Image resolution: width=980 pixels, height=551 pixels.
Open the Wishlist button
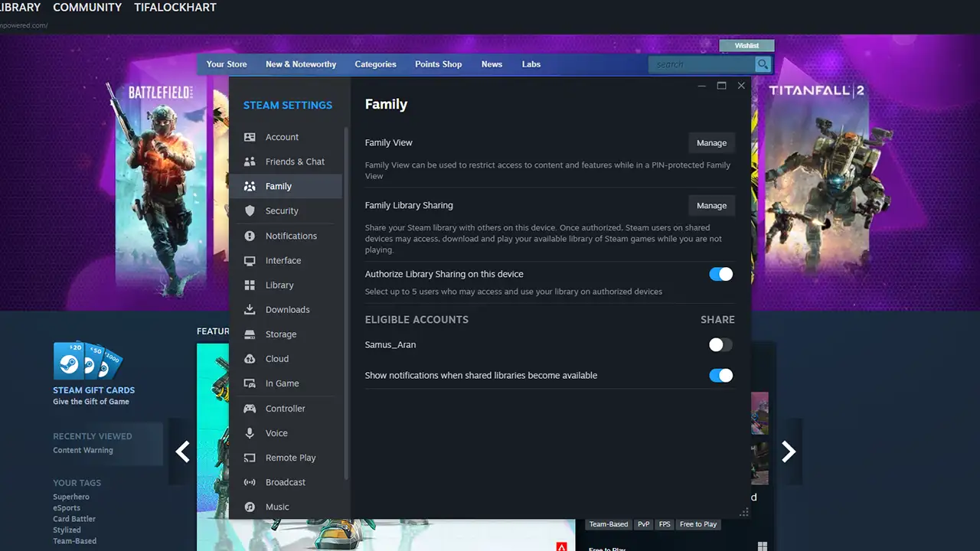click(x=747, y=46)
